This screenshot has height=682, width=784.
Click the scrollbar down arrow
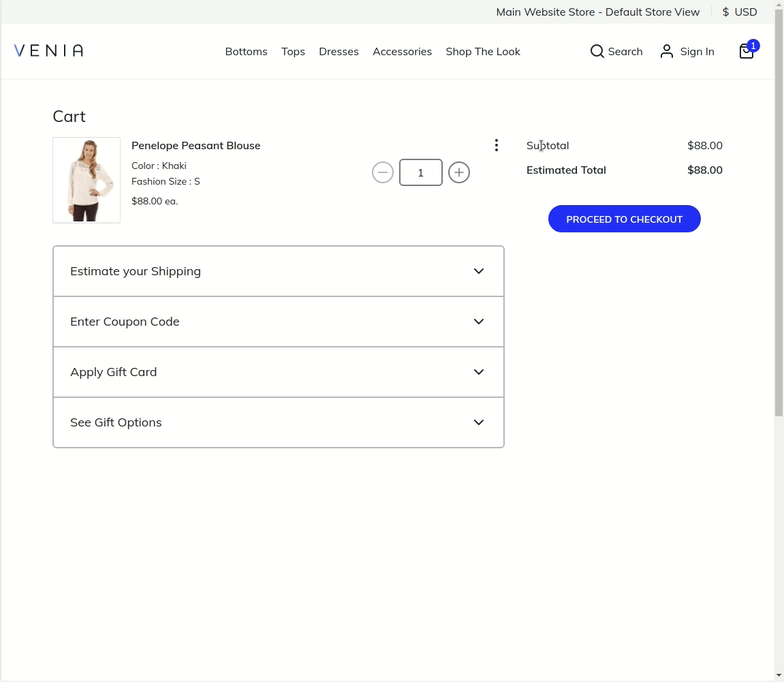pos(779,676)
